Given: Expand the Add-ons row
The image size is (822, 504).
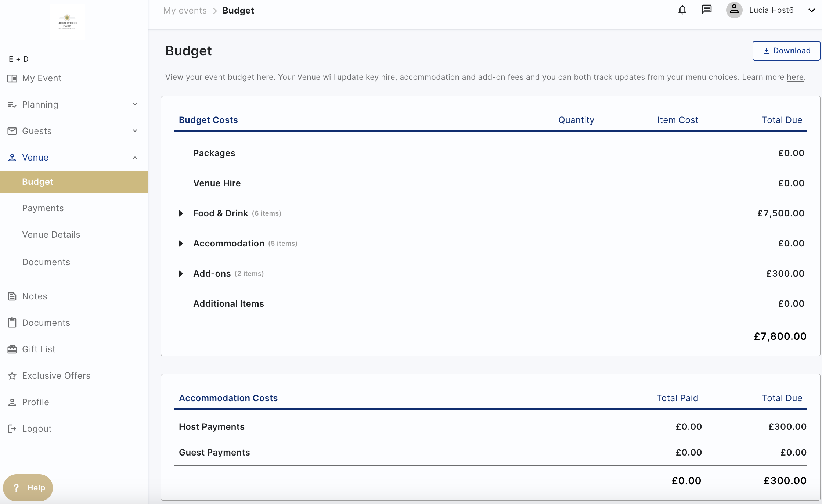Looking at the screenshot, I should pos(181,274).
